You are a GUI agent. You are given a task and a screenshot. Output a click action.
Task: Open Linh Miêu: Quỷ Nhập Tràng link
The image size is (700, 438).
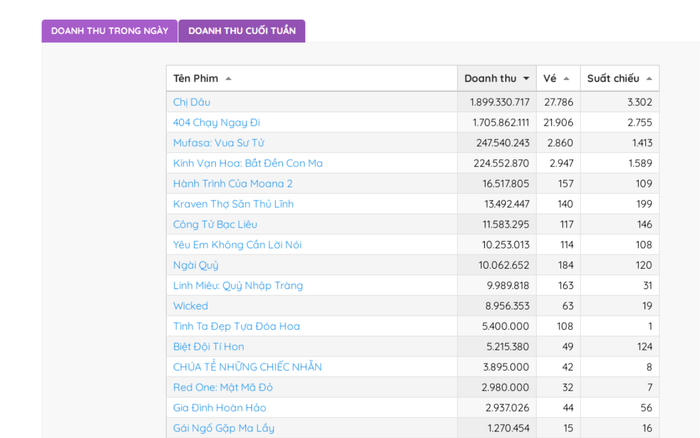click(x=237, y=286)
